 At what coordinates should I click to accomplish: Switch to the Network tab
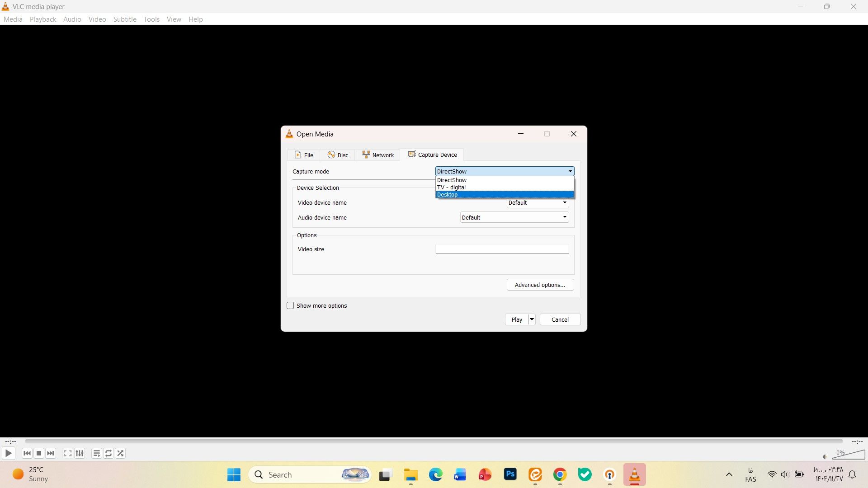378,155
